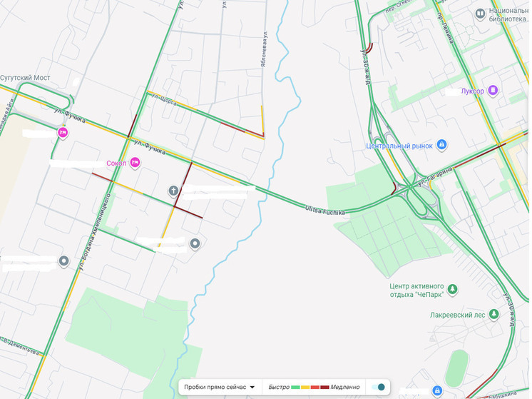Screen dimensions: 532x399
Task: Click the Быстро legend label
Action: coord(279,387)
